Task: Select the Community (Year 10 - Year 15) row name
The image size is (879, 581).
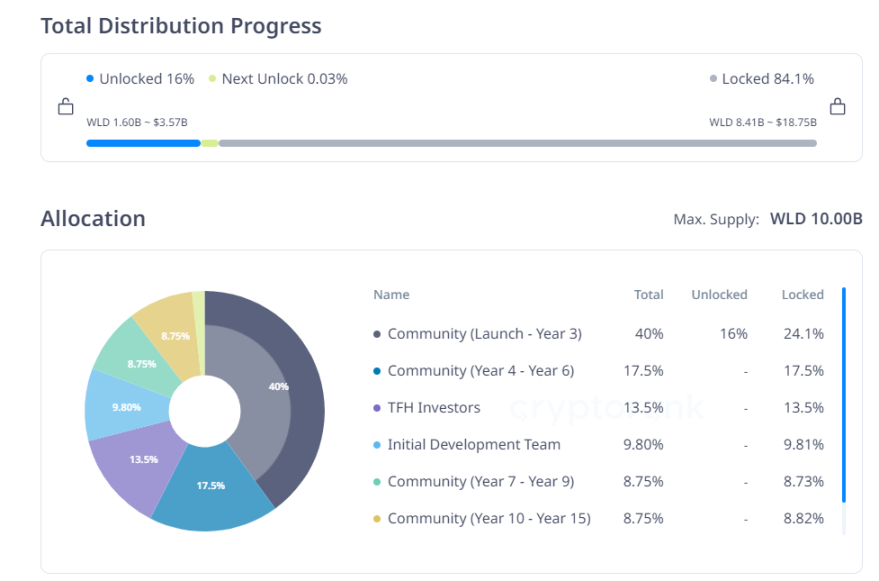Action: pyautogui.click(x=489, y=519)
